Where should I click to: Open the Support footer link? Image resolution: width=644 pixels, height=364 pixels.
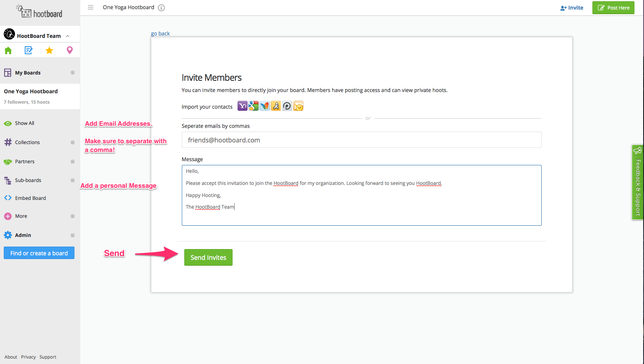coord(48,357)
